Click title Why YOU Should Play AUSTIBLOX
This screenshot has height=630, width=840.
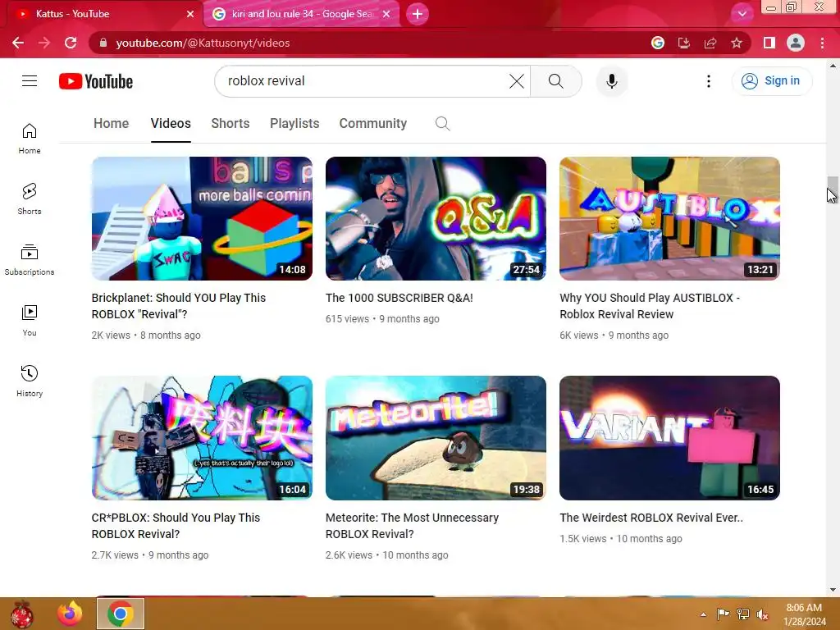pos(650,306)
